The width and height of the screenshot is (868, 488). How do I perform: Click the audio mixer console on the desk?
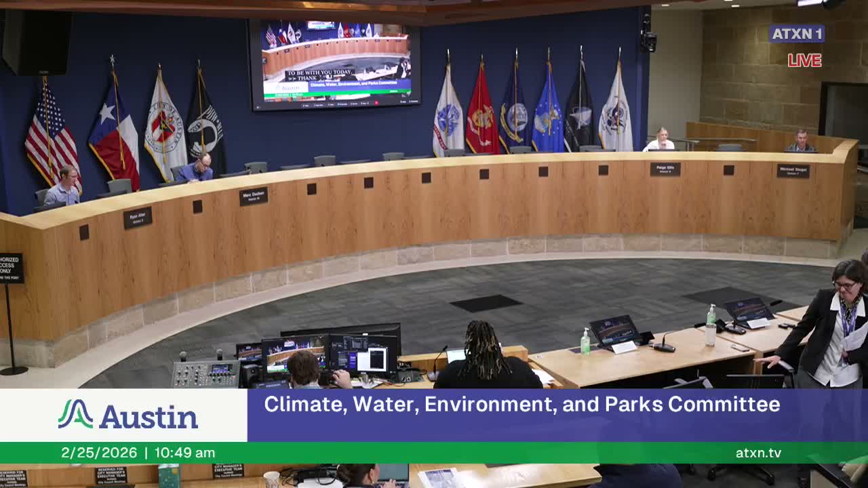pos(205,373)
